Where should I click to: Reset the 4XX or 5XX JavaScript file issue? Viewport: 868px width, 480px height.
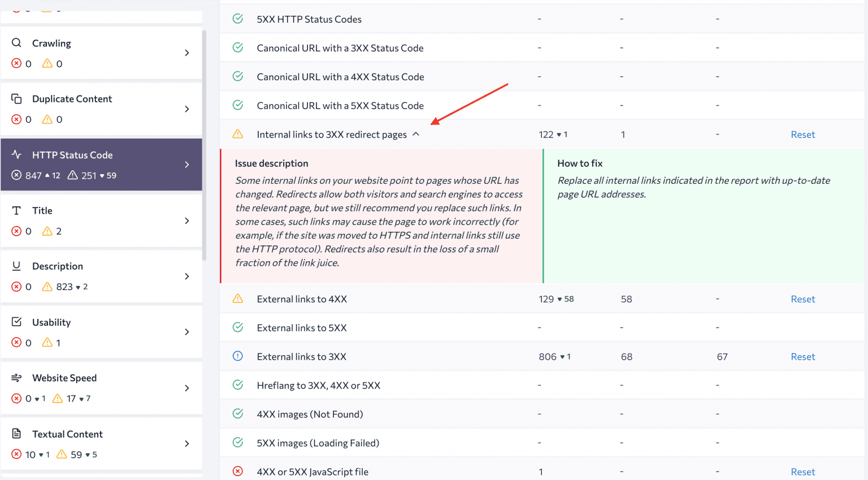[803, 471]
